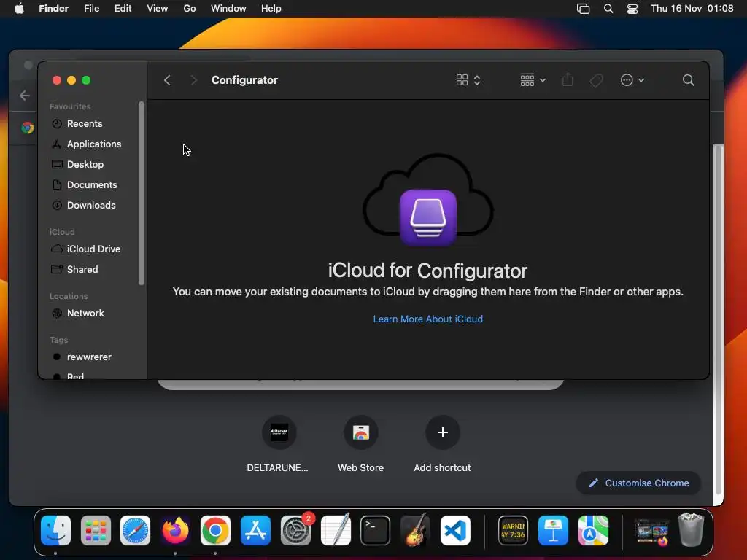Screen dimensions: 747x560
Task: Open the Shared folder in sidebar
Action: click(x=75, y=270)
